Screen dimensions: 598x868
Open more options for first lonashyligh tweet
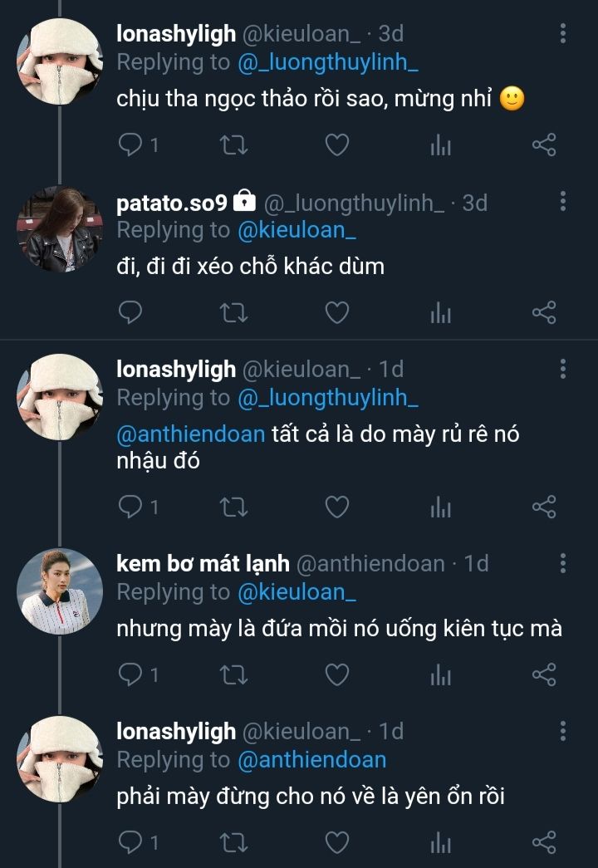[563, 34]
